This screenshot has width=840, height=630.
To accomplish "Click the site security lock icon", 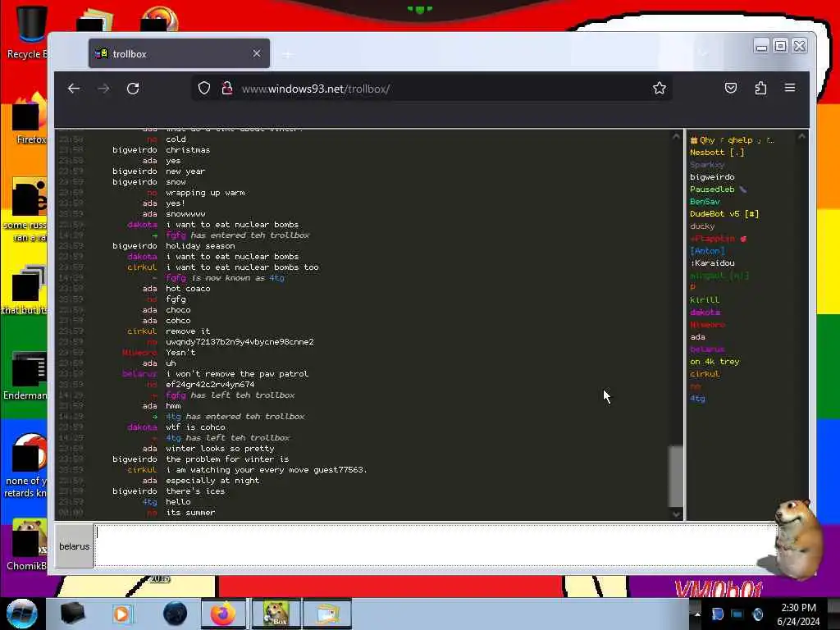I will [x=227, y=89].
